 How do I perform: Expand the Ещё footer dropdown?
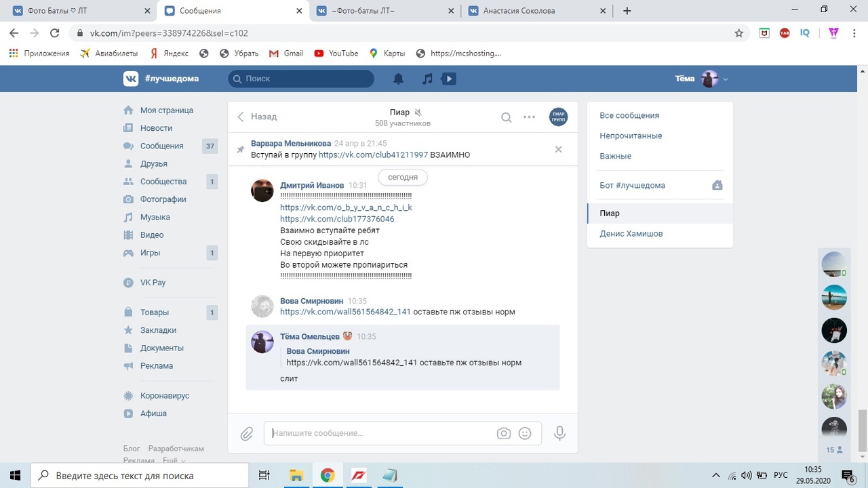tap(174, 461)
